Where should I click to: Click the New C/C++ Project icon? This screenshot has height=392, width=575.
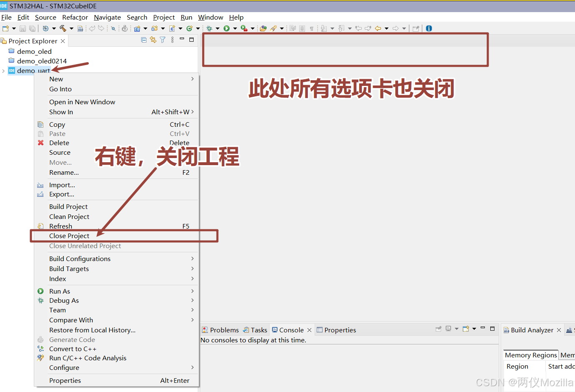click(136, 28)
